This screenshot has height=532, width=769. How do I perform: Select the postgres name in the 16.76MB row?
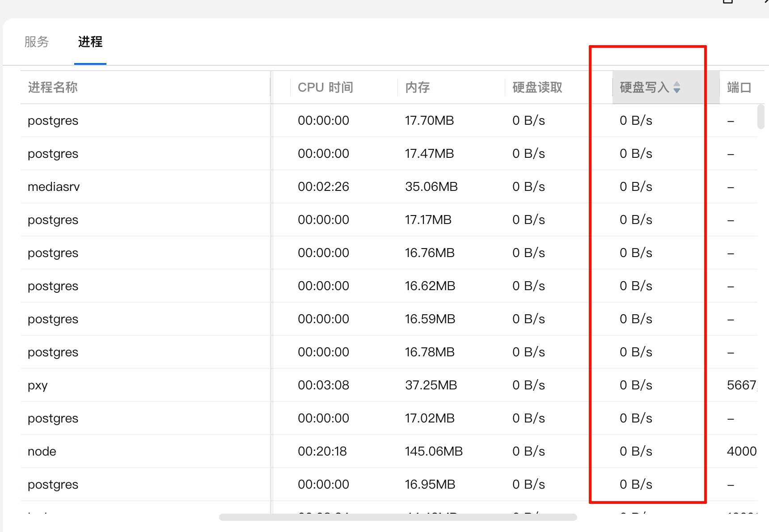pos(53,253)
